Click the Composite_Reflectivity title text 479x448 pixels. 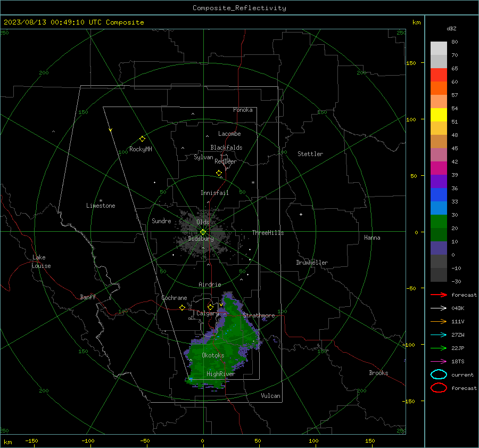click(240, 8)
